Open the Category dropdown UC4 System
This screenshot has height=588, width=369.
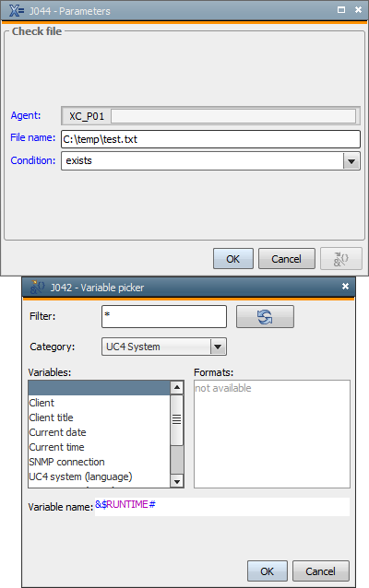pos(218,347)
